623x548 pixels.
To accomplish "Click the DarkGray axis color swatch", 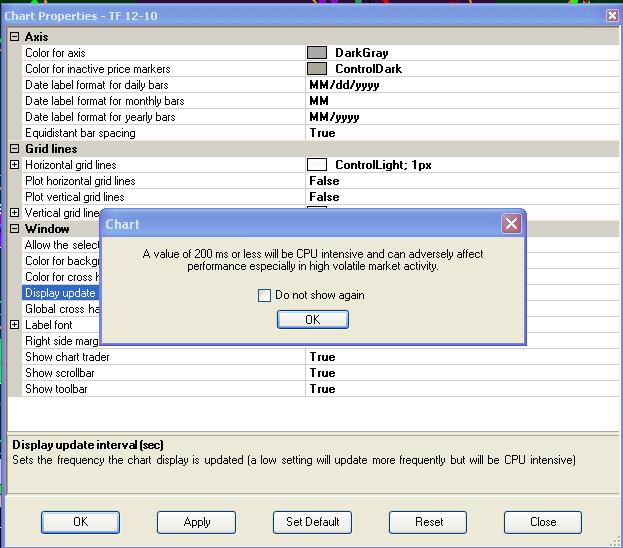I will click(x=317, y=52).
